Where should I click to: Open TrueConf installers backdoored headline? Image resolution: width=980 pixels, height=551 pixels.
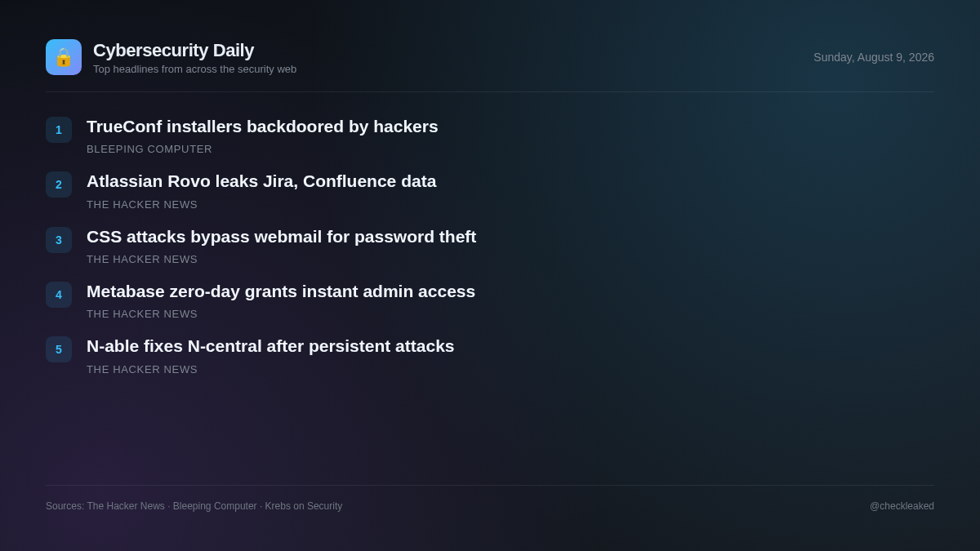(262, 127)
